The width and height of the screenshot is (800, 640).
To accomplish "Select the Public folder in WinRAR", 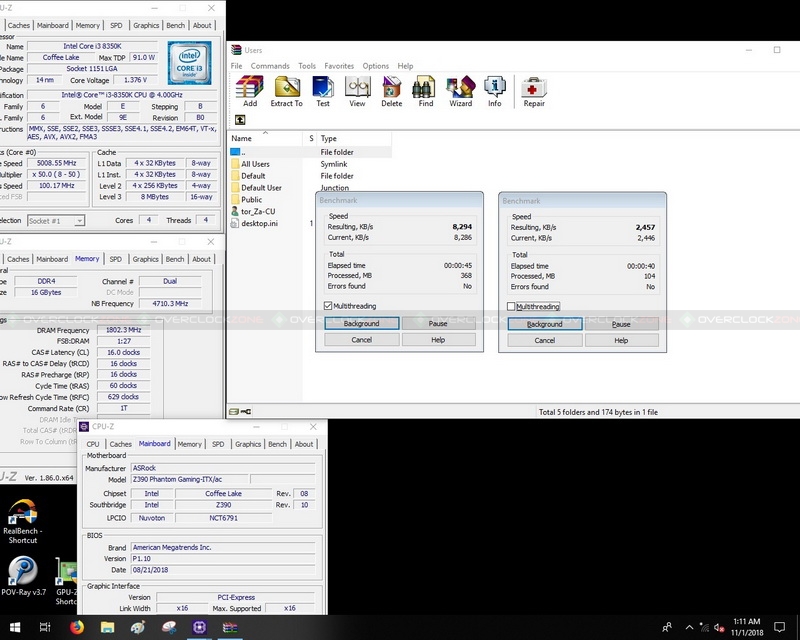I will (252, 200).
